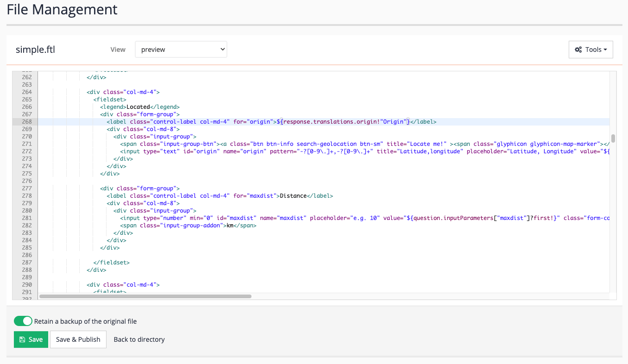Click the filename simple.ftl
This screenshot has width=628, height=364.
(35, 49)
